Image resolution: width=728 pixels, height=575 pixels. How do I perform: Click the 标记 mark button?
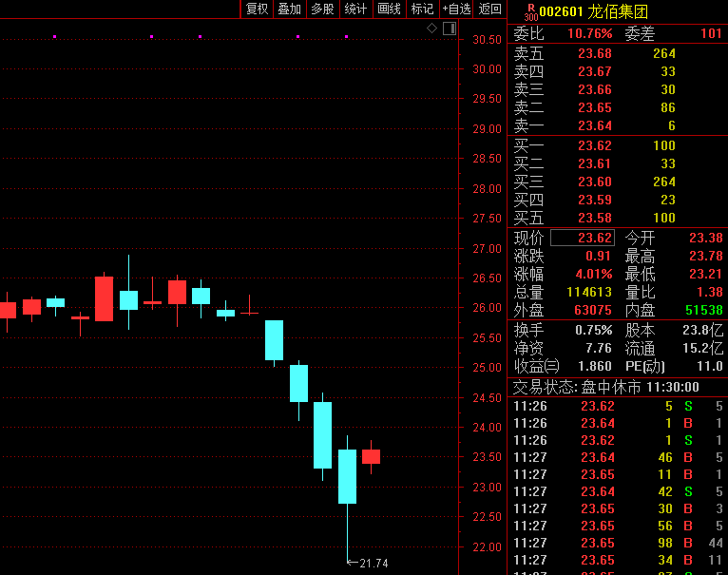[x=423, y=9]
